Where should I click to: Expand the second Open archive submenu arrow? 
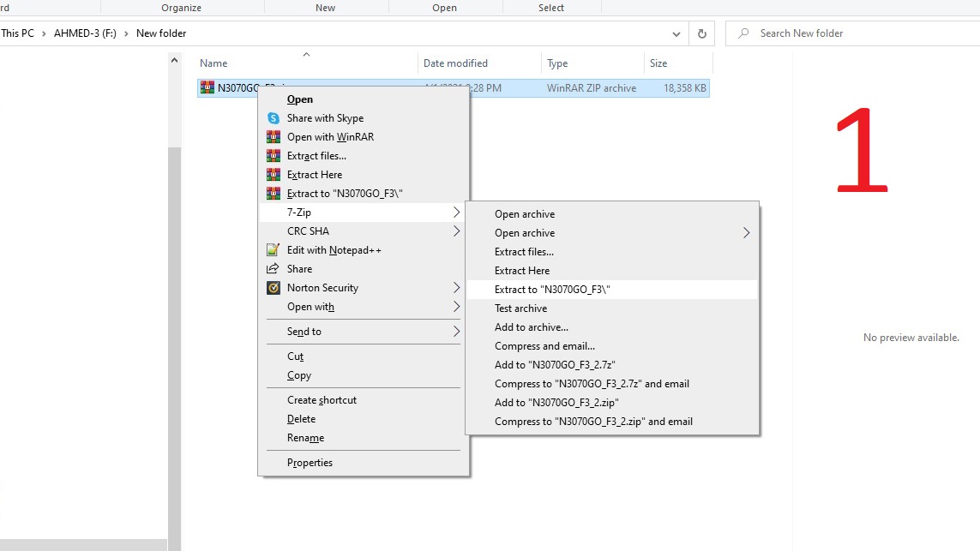[746, 233]
